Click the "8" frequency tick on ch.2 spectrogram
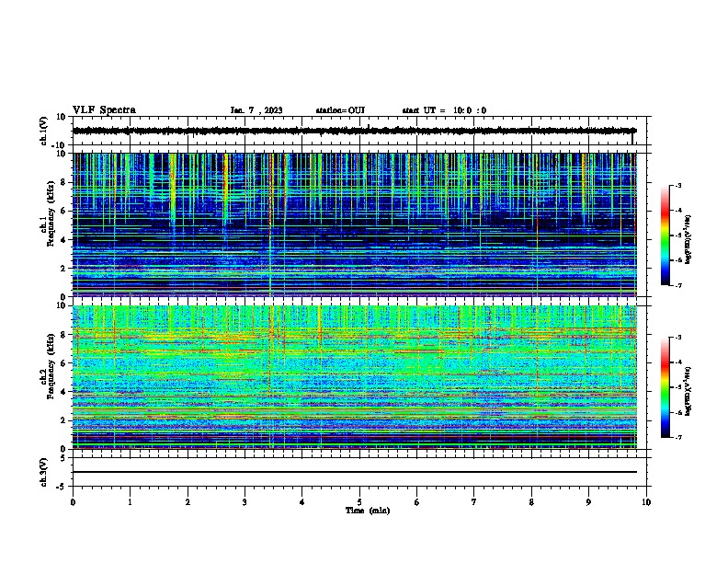This screenshot has width=728, height=563. [x=63, y=335]
